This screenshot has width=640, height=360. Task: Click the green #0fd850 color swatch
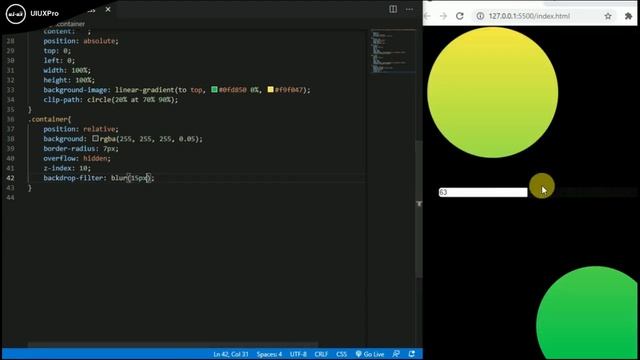214,89
